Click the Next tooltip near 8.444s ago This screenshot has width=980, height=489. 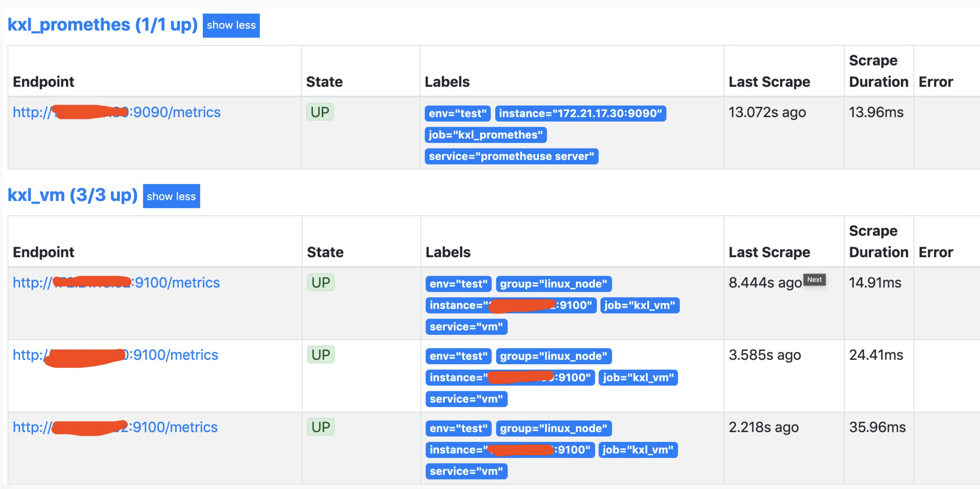tap(814, 280)
